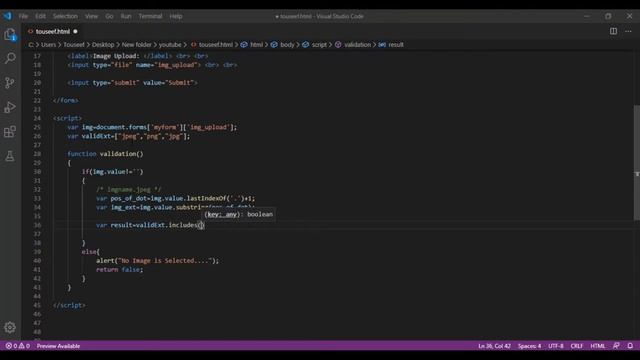Click the closing </script> tag

pos(69,305)
